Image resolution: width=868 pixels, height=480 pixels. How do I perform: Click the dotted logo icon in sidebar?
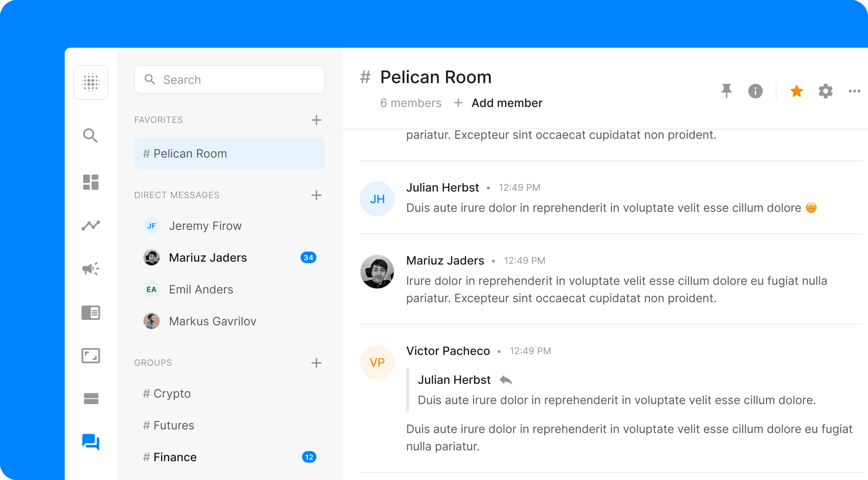coord(91,82)
